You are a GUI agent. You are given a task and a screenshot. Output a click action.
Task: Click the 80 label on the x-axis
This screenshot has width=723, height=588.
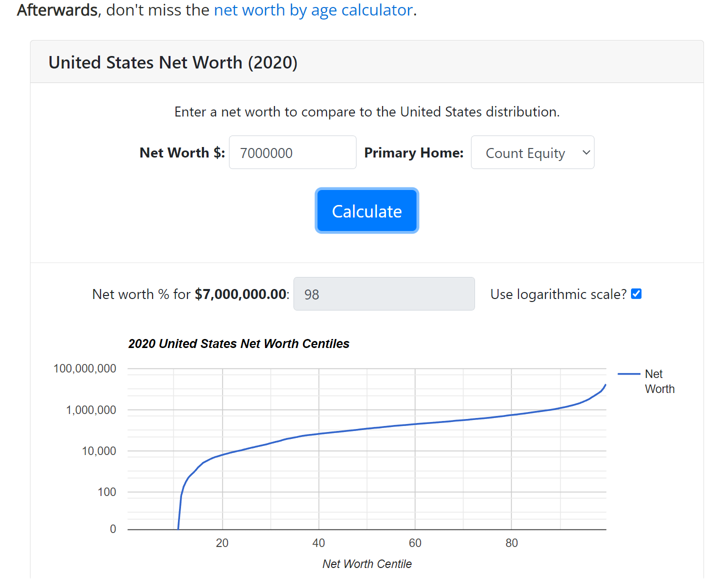[511, 543]
